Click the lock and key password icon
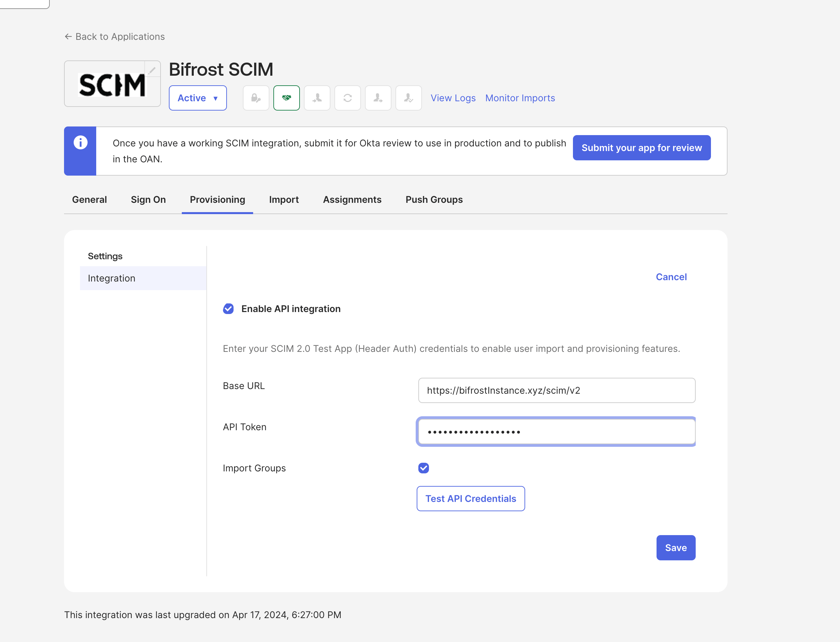The height and width of the screenshot is (642, 840). pos(256,98)
